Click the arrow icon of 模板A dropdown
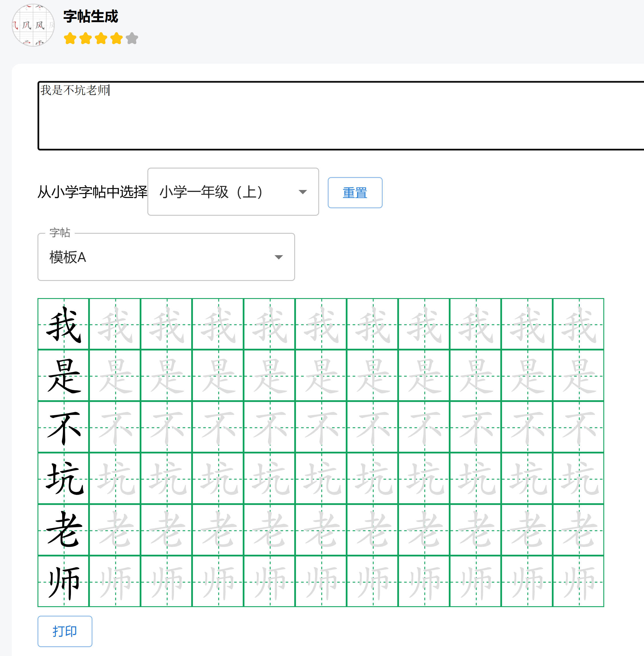644x656 pixels. click(279, 257)
